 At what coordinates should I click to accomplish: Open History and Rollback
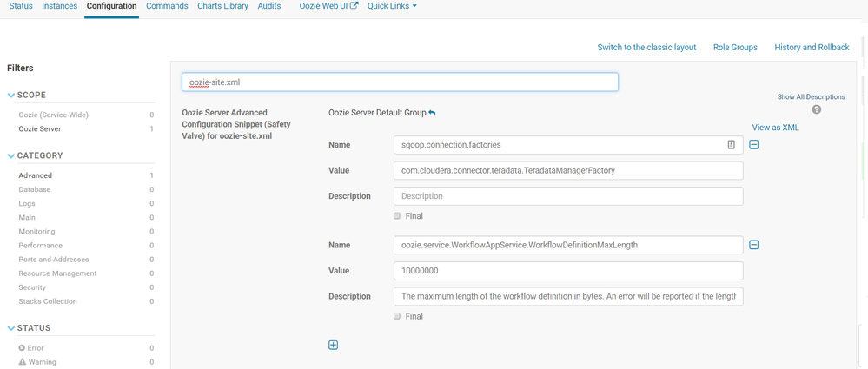[x=812, y=47]
